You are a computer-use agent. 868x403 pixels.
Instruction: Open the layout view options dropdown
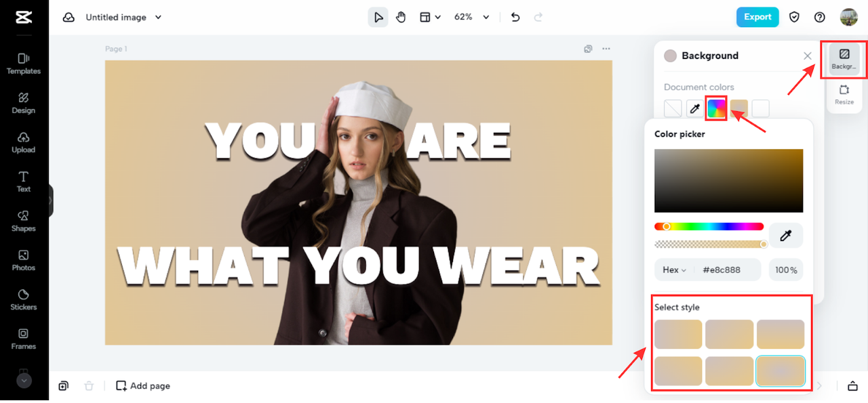430,17
